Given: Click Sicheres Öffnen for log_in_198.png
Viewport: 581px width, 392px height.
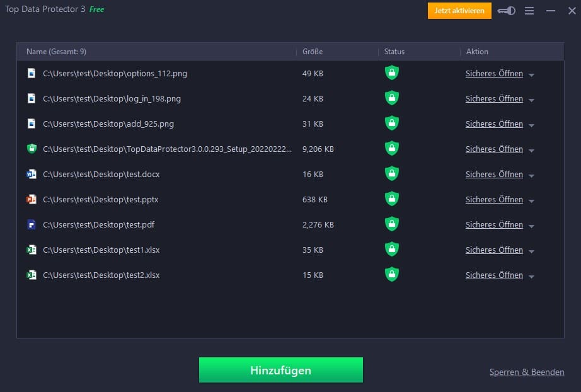Looking at the screenshot, I should coord(494,98).
